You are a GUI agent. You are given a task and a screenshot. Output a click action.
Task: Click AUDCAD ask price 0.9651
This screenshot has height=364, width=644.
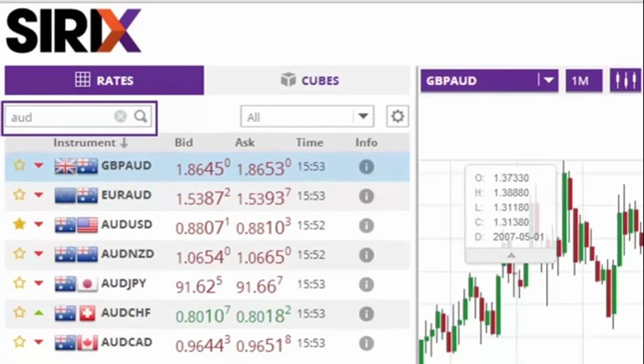tap(263, 345)
